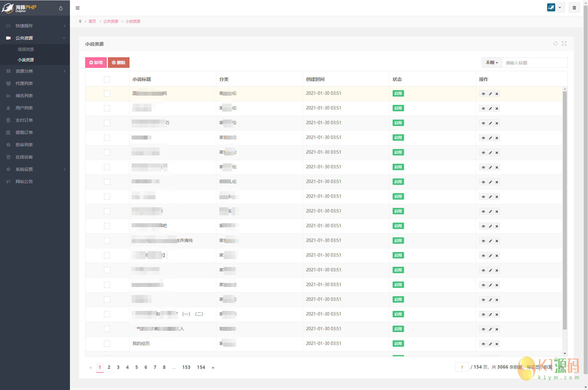This screenshot has height=390, width=588.
Task: Click the 请输入标题 search field
Action: 534,63
